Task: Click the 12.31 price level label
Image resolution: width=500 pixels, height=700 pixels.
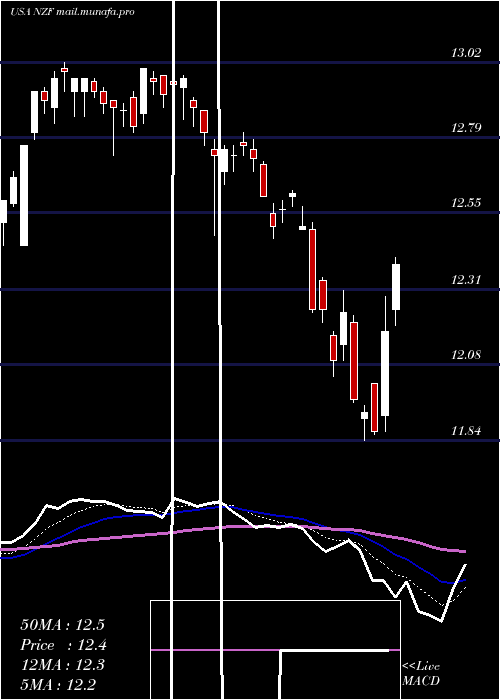Action: click(x=466, y=280)
